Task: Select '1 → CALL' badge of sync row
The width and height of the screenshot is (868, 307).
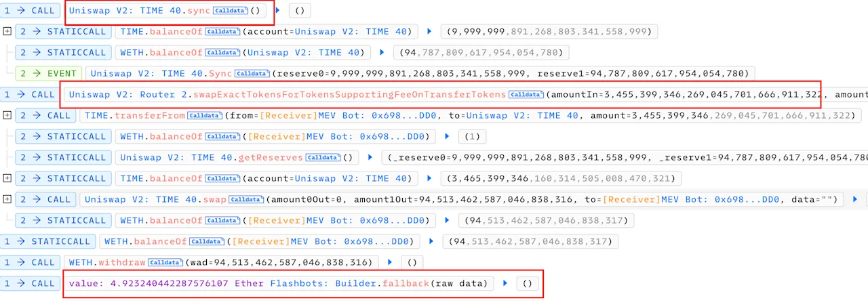Action: point(30,11)
